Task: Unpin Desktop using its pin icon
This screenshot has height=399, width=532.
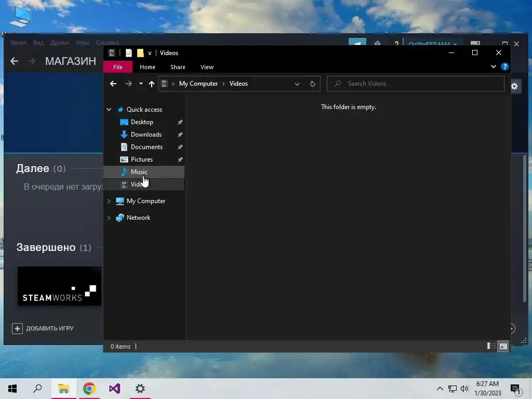Action: 180,122
